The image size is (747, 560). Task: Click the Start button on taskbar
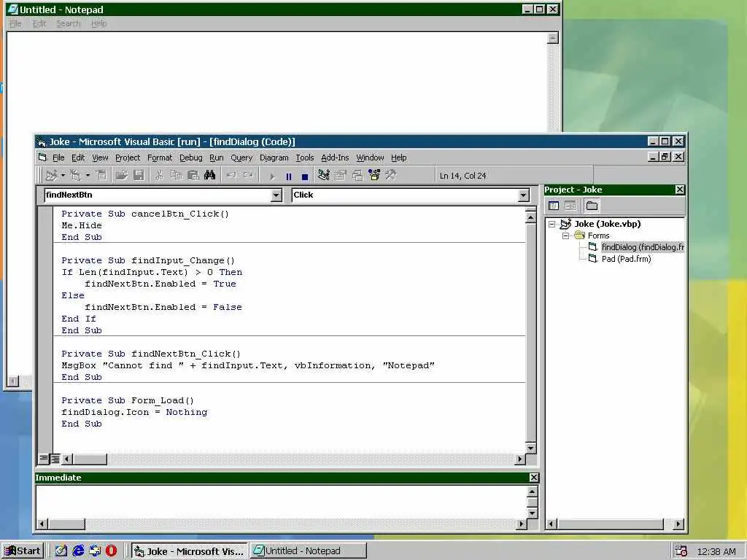[23, 551]
